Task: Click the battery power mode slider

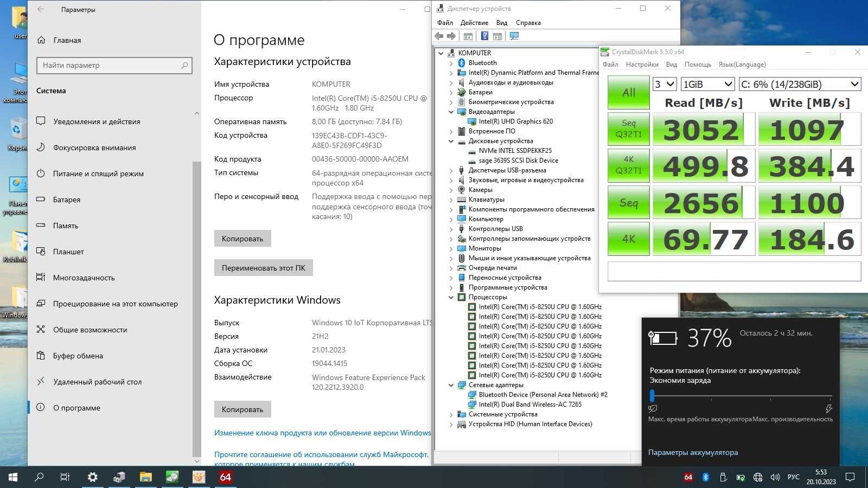Action: tap(741, 396)
